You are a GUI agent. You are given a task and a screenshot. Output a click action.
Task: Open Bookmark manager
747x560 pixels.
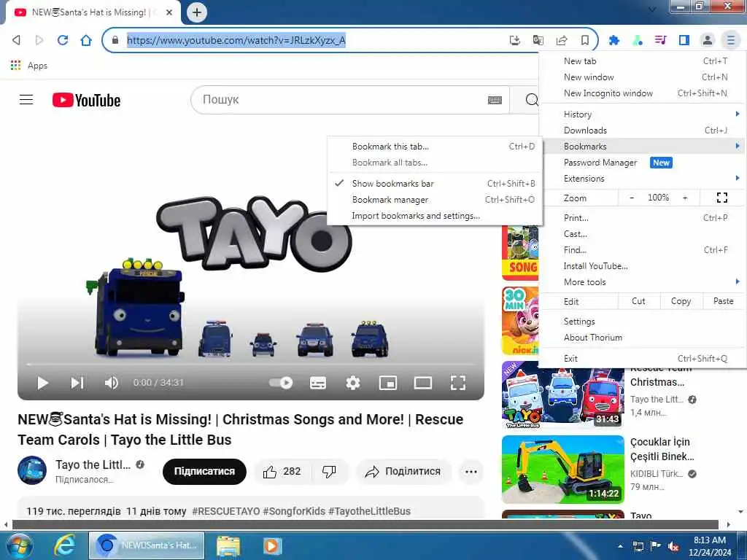tap(435, 200)
